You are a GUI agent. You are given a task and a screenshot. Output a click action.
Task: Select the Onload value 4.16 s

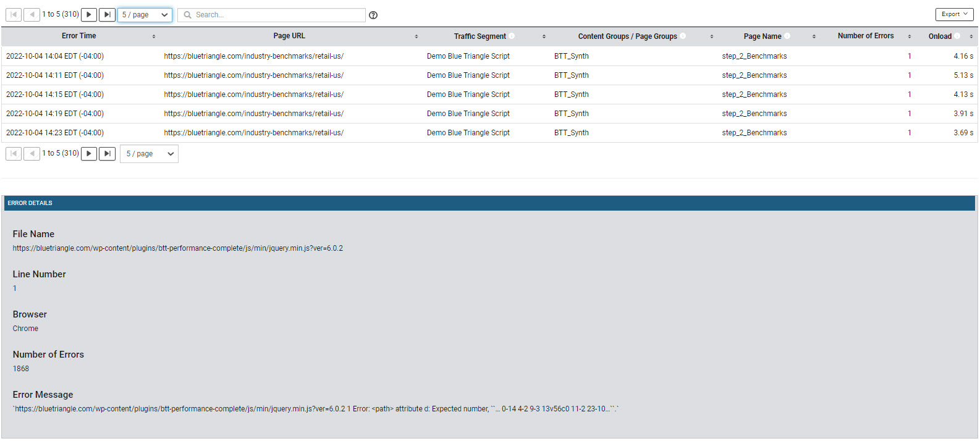click(x=963, y=56)
